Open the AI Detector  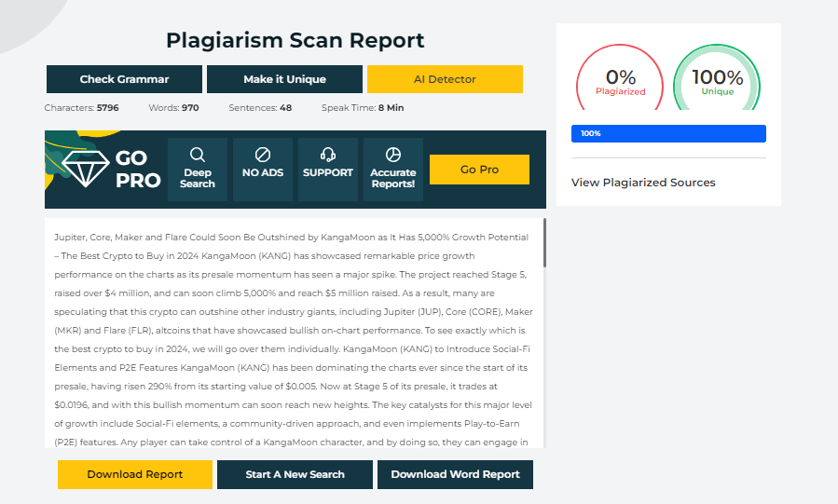coord(445,79)
